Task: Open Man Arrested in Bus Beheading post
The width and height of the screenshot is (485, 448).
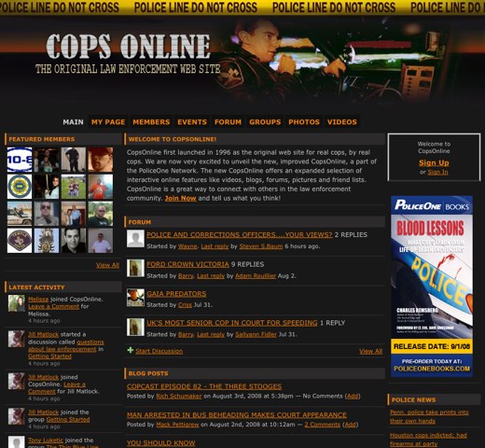Action: pyautogui.click(x=237, y=415)
